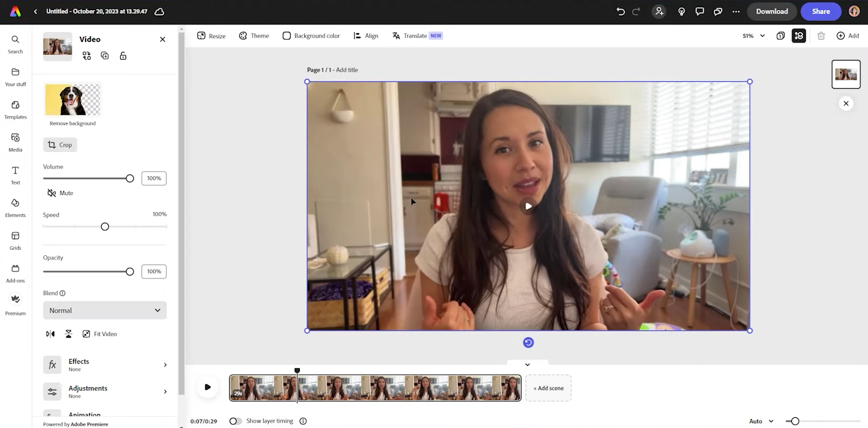Open the Search panel in left sidebar
Viewport: 868px width, 428px height.
[x=15, y=44]
